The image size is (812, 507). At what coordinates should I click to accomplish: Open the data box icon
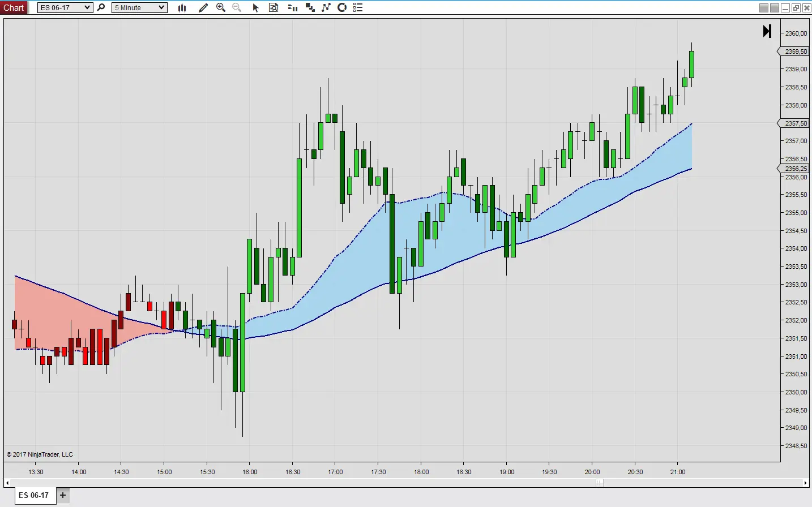pos(273,7)
